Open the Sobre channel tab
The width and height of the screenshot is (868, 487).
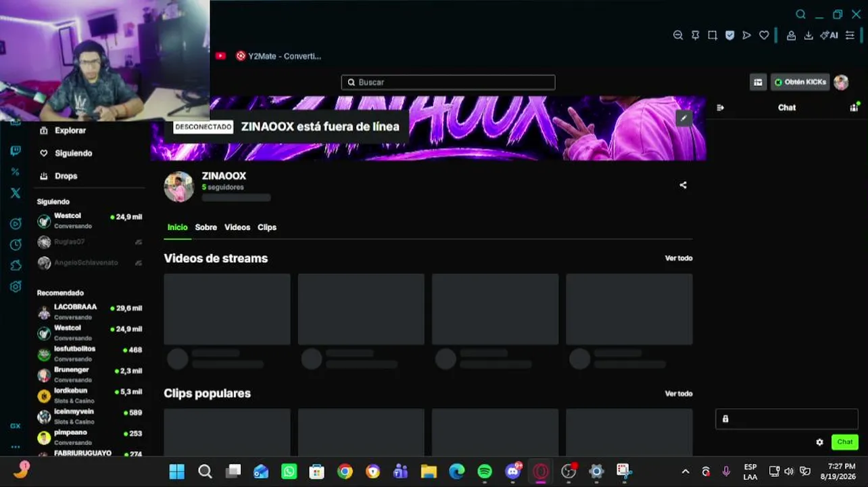[206, 227]
